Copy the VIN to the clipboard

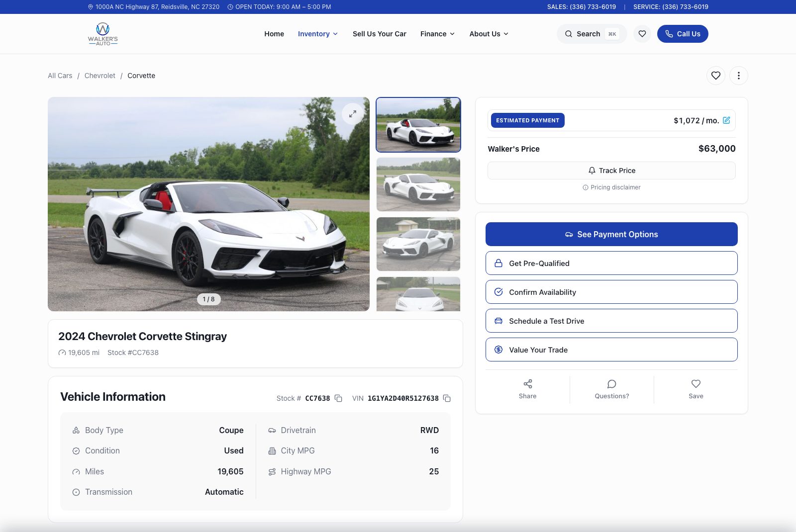point(447,398)
